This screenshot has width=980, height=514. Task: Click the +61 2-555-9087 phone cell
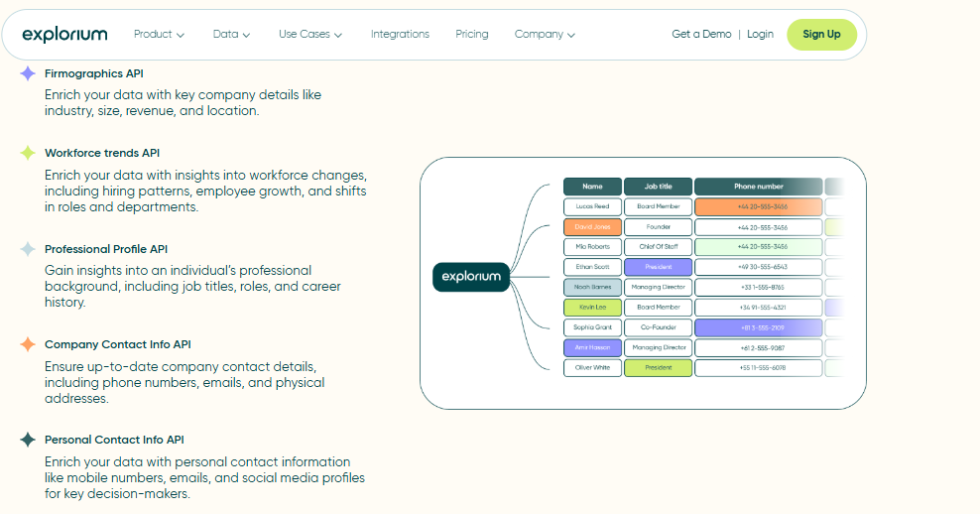(758, 347)
